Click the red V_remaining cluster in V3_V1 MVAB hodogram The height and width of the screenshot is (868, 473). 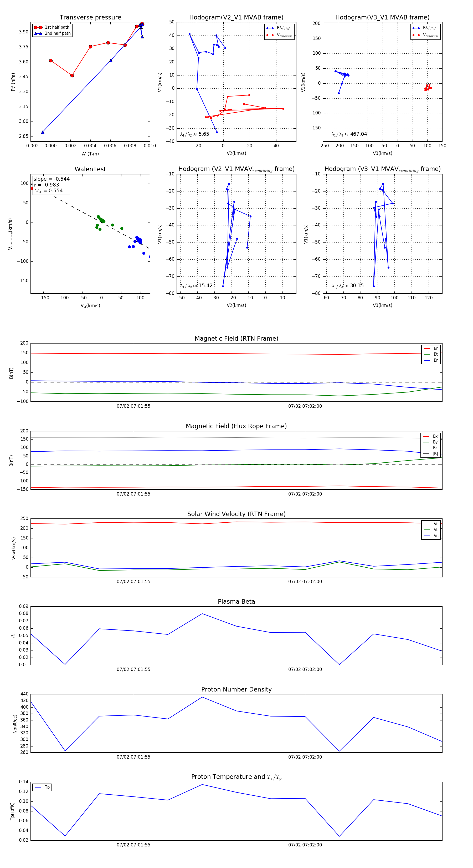(427, 88)
